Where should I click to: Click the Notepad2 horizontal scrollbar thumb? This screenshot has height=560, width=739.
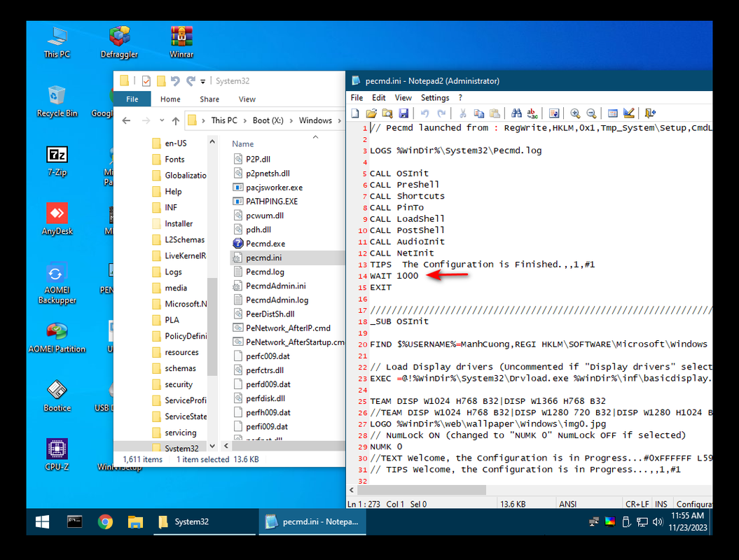pos(422,490)
